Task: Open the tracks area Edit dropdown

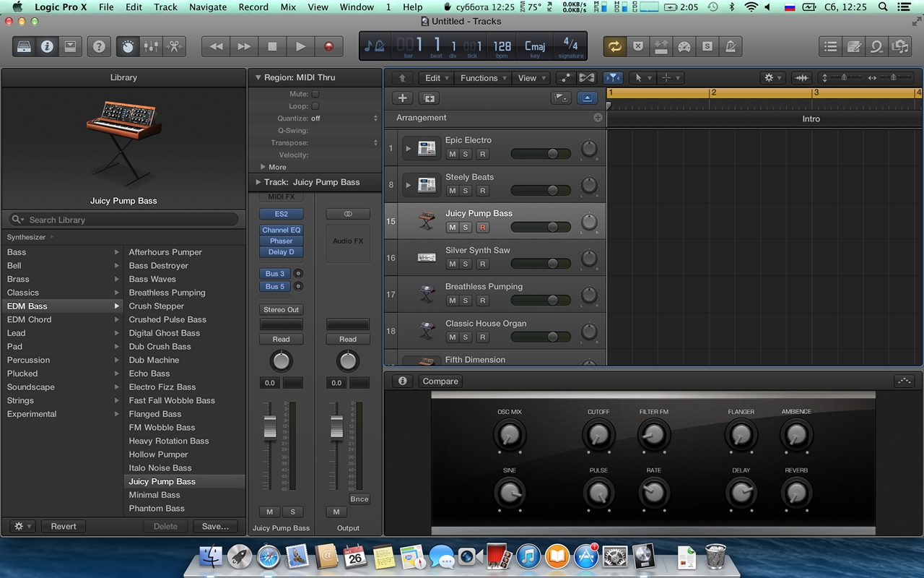Action: 437,78
